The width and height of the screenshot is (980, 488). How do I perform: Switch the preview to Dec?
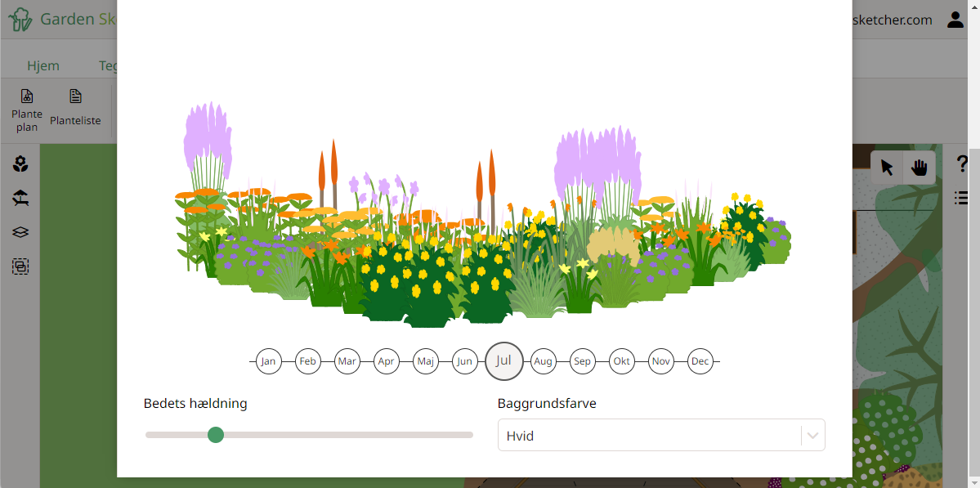point(700,360)
